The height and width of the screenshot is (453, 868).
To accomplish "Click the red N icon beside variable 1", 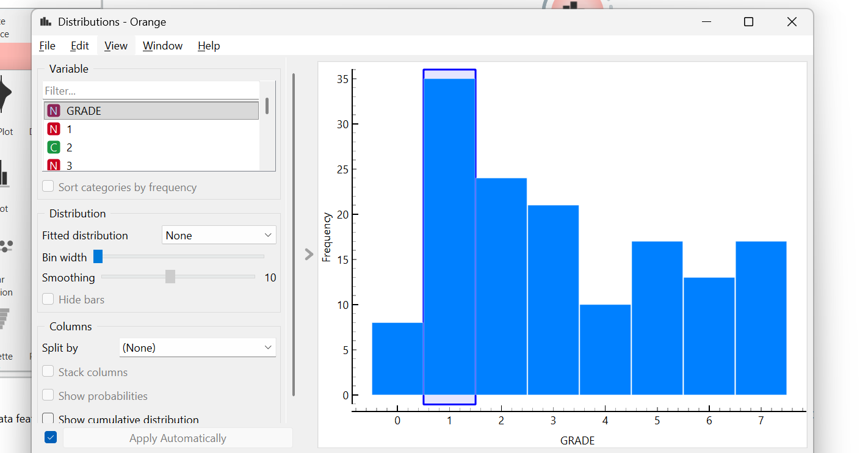I will [x=54, y=129].
